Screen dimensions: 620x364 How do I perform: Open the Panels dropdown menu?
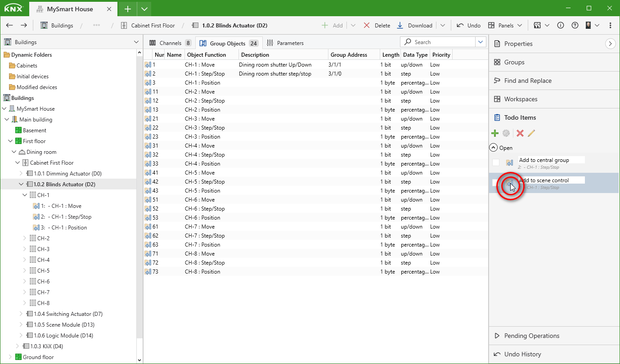(x=505, y=26)
